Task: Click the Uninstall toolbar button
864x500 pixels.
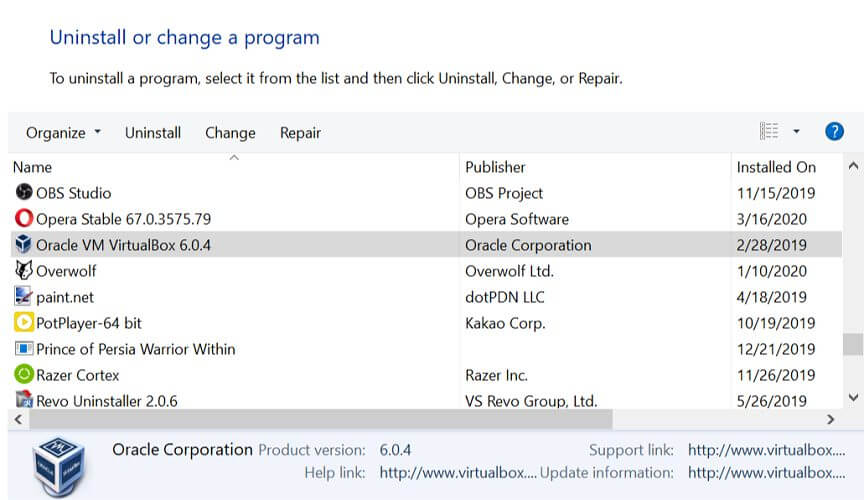Action: click(153, 133)
